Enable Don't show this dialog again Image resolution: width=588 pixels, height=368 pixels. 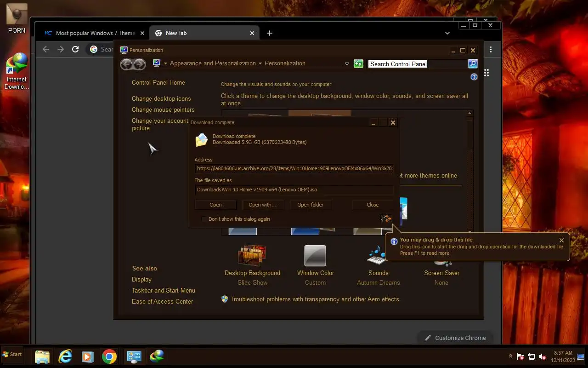(204, 219)
